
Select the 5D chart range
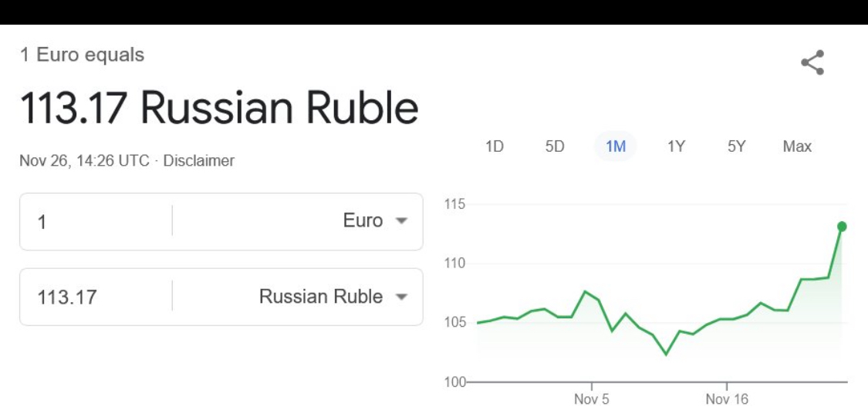pyautogui.click(x=555, y=146)
